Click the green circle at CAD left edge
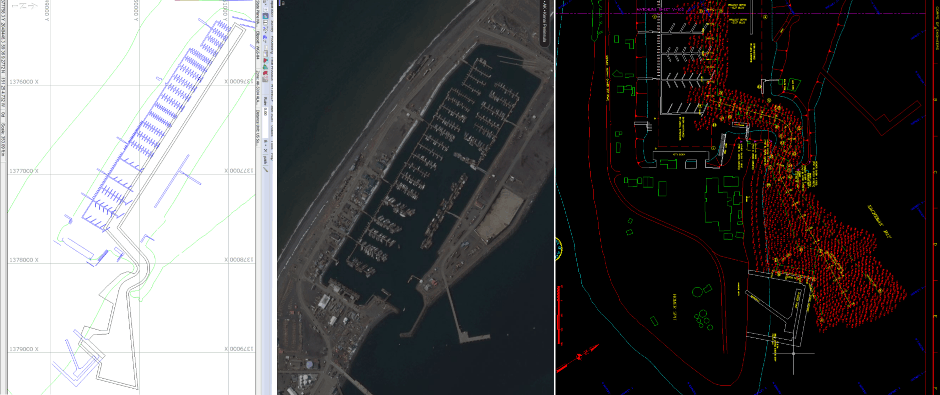940x395 pixels. pos(558,248)
